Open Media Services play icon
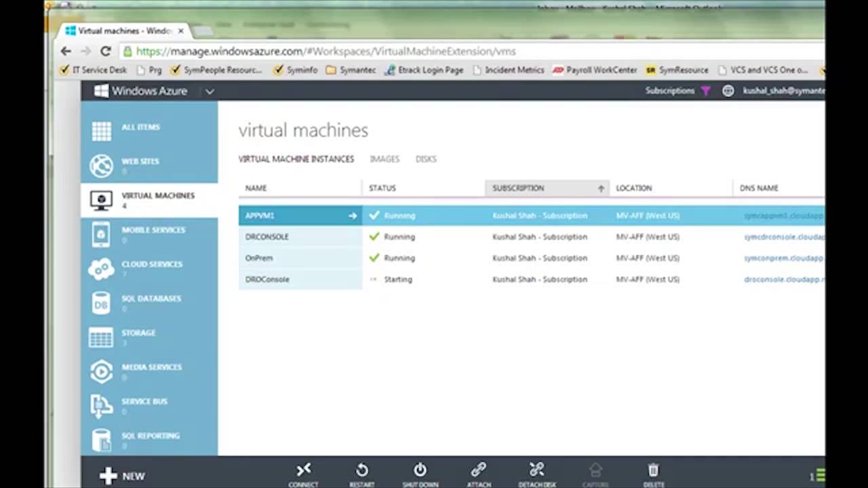Screen dimensions: 868x488 102,371
